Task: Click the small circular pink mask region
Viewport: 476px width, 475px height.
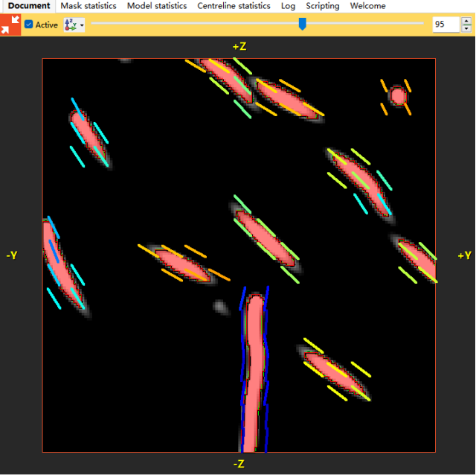Action: click(399, 96)
